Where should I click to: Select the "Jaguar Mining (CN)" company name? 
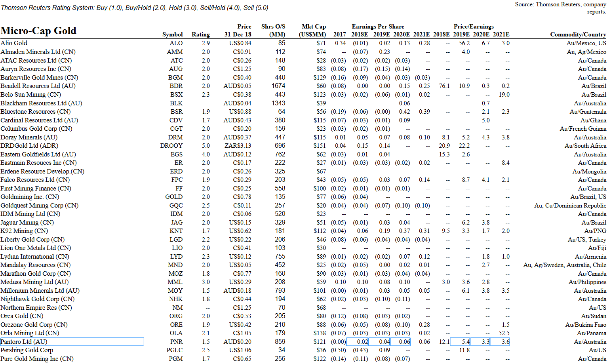pos(27,223)
